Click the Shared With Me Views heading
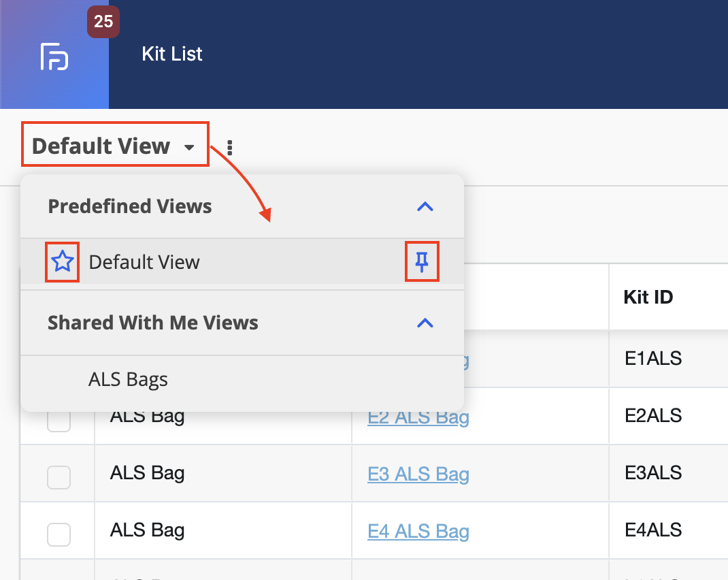The height and width of the screenshot is (580, 728). pos(153,323)
